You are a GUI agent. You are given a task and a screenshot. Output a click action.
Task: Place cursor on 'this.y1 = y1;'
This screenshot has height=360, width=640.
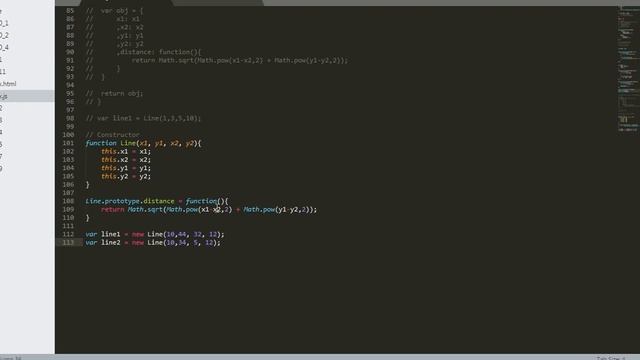point(126,168)
